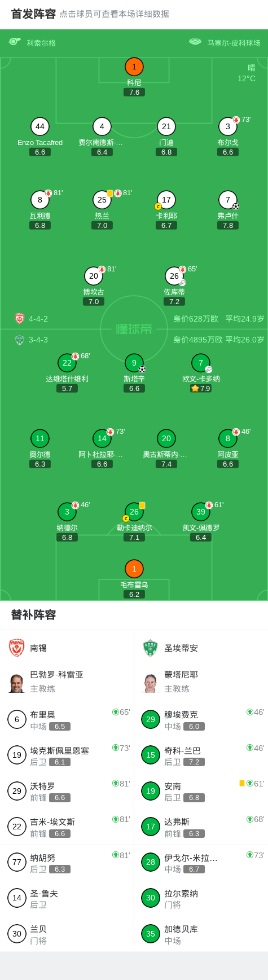Image resolution: width=268 pixels, height=980 pixels.
Task: Select substitute 布里奥 number 6
Action: pyautogui.click(x=67, y=719)
